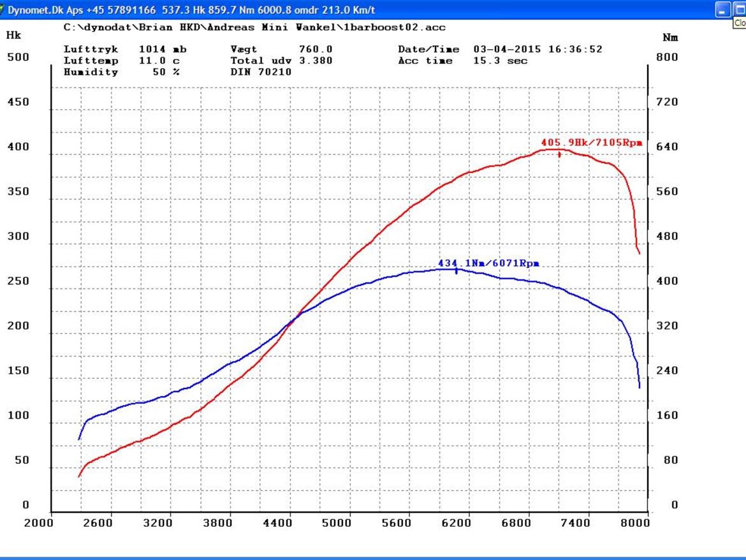Image resolution: width=746 pixels, height=560 pixels.
Task: Click the Nm axis unit label
Action: point(670,38)
